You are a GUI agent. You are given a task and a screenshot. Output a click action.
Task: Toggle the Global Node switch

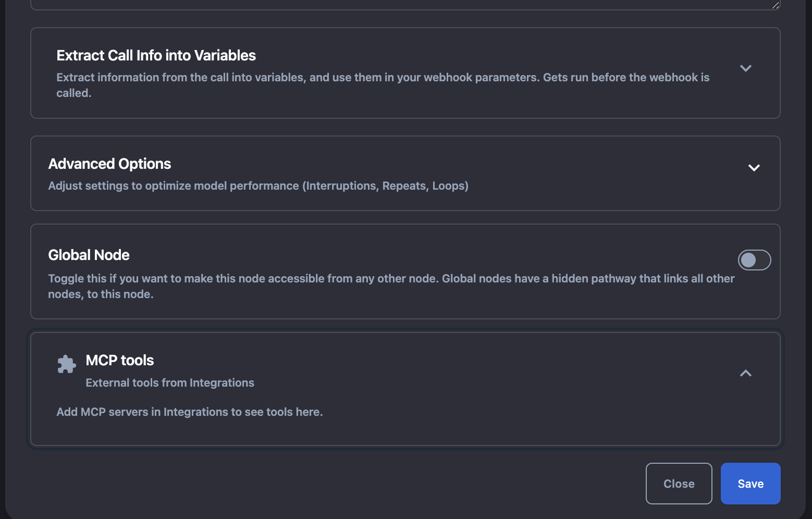point(754,260)
